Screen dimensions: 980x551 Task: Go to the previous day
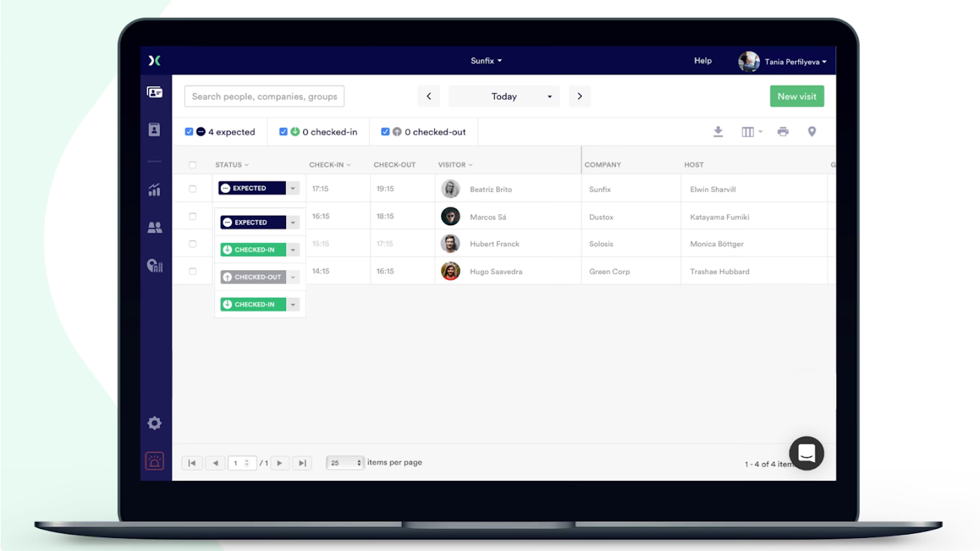[x=429, y=96]
